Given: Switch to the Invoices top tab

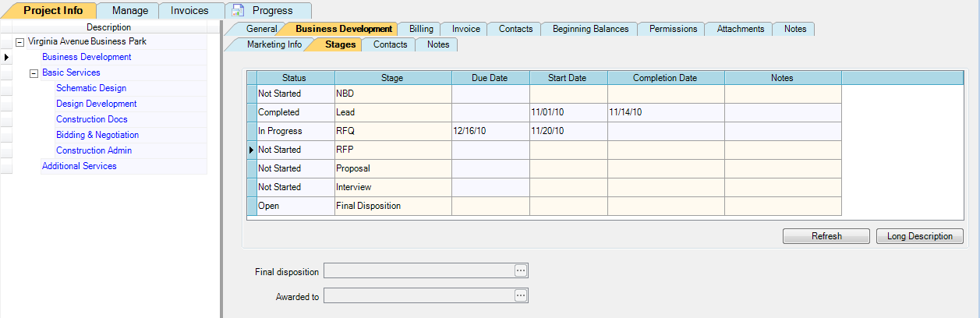Looking at the screenshot, I should 189,11.
